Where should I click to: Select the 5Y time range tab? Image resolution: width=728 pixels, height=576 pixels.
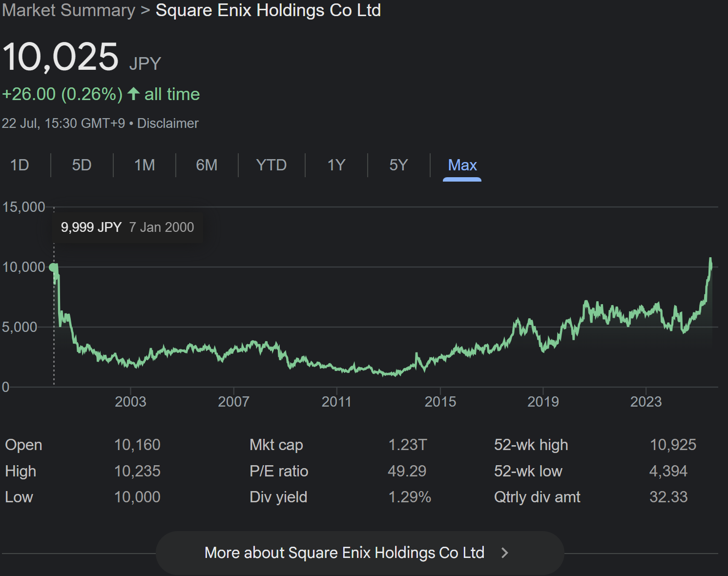pyautogui.click(x=398, y=165)
